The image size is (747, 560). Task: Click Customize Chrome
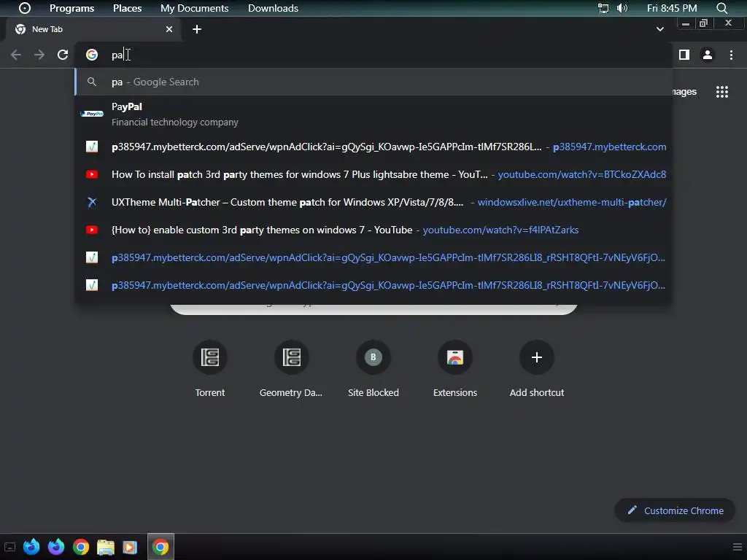tap(675, 510)
